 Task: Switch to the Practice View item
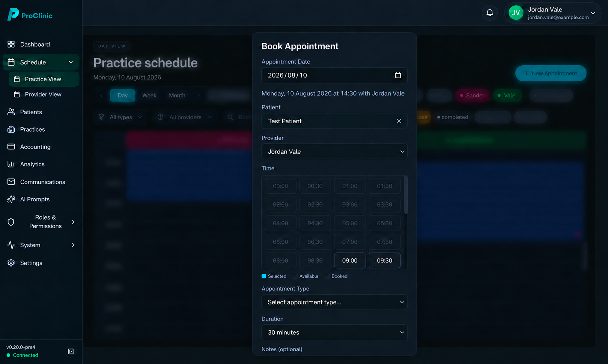[x=44, y=79]
